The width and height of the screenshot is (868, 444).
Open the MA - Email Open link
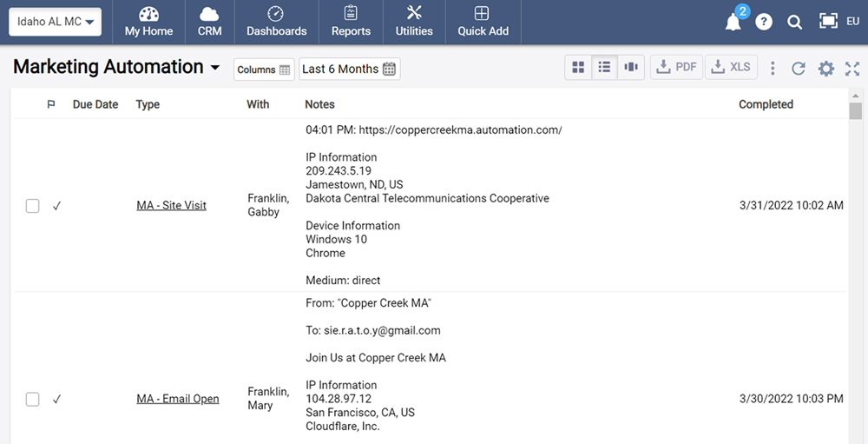178,399
